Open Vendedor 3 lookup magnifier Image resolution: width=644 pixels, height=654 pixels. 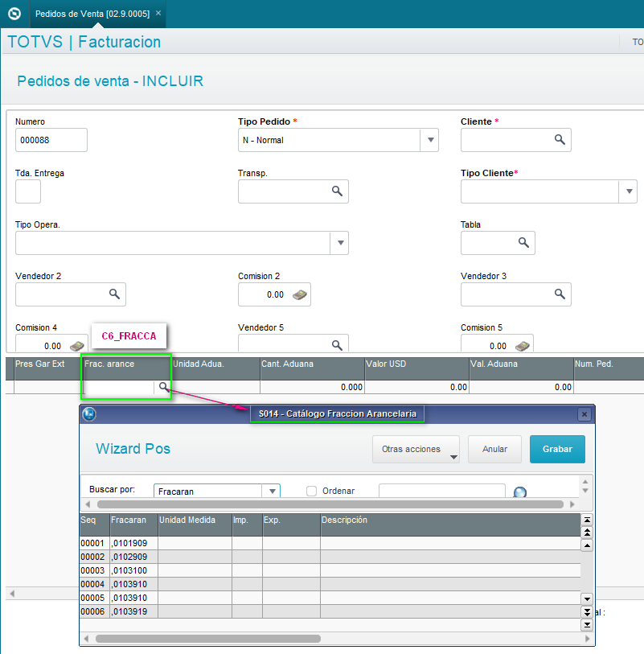coord(560,294)
